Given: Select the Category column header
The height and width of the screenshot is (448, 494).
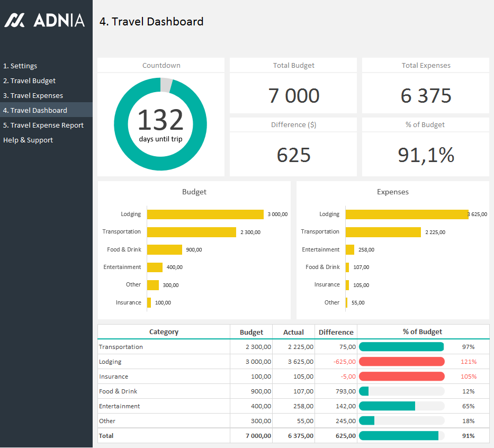Looking at the screenshot, I should [x=164, y=332].
